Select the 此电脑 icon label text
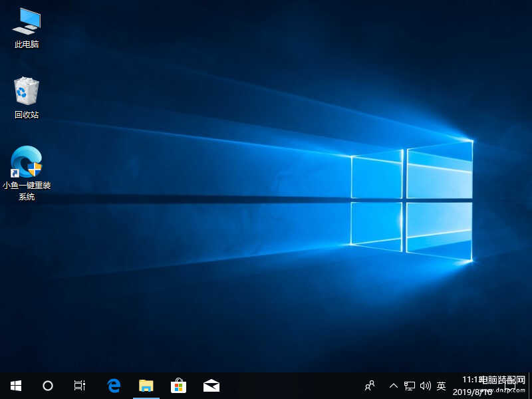 point(27,44)
